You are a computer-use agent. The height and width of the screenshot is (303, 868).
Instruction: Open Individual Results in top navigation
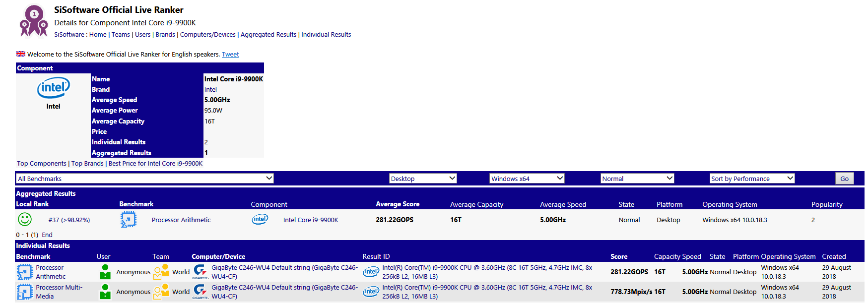tap(326, 35)
